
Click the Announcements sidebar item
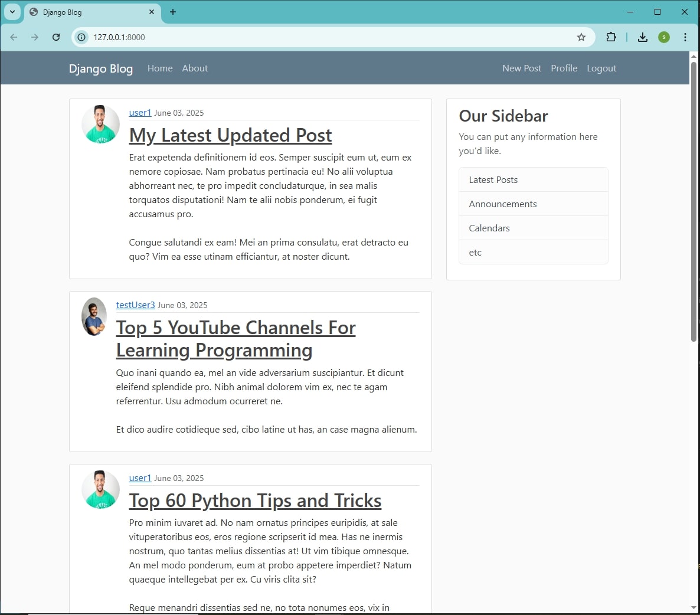pyautogui.click(x=533, y=204)
